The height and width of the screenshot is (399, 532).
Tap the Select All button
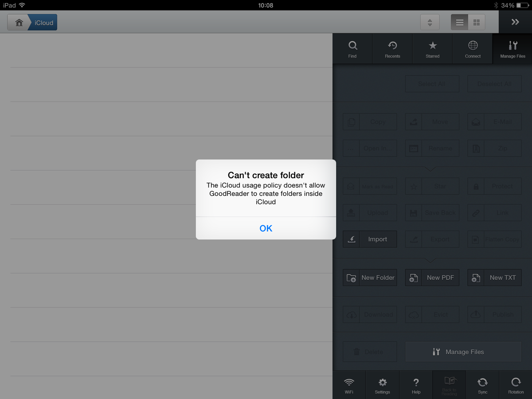432,84
